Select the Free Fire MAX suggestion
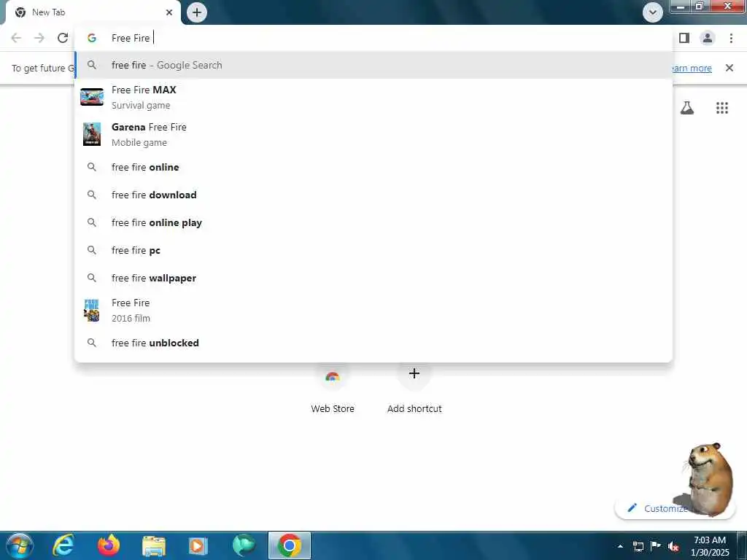747x560 pixels. pyautogui.click(x=373, y=97)
